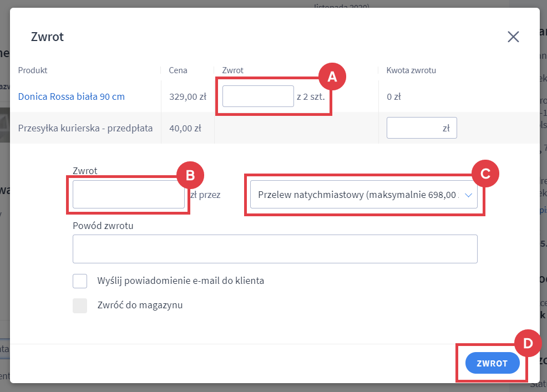Tick the Zwróć do magazynu checkbox
Screen dimensions: 547x392
[80, 306]
